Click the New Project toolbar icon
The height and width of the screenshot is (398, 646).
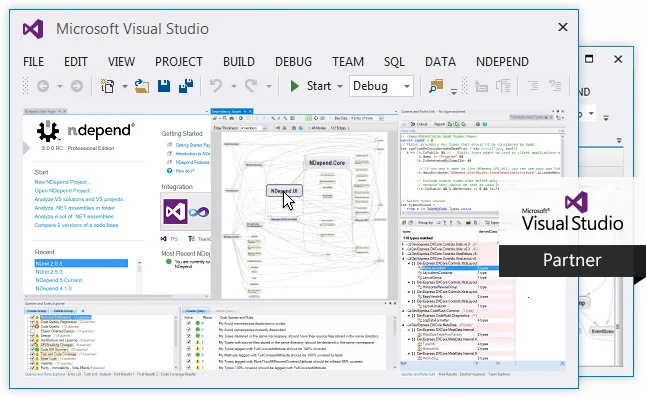click(108, 86)
